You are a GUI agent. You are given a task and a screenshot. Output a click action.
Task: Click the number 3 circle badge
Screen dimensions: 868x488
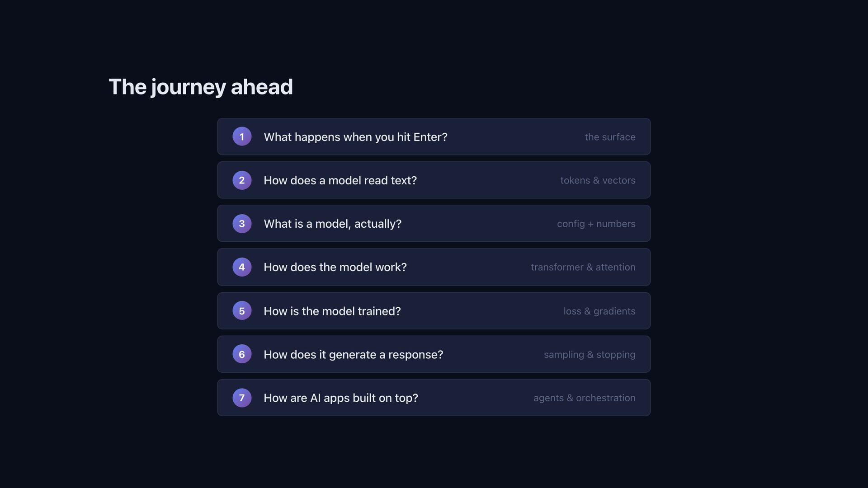tap(242, 224)
